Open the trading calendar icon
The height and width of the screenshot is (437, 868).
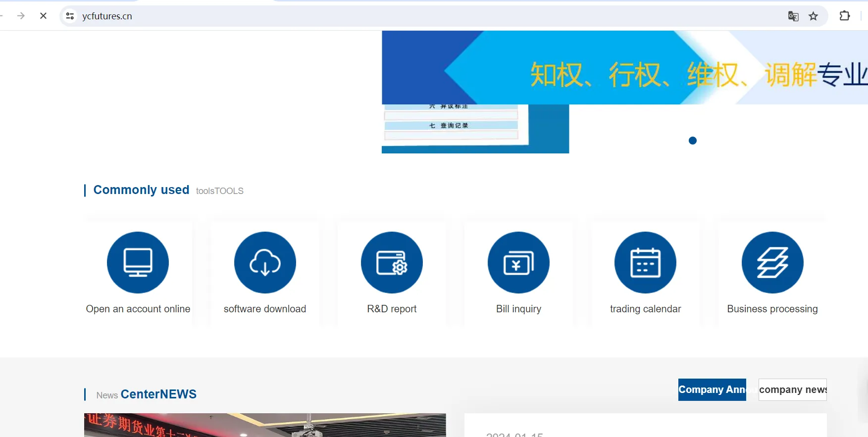click(645, 262)
